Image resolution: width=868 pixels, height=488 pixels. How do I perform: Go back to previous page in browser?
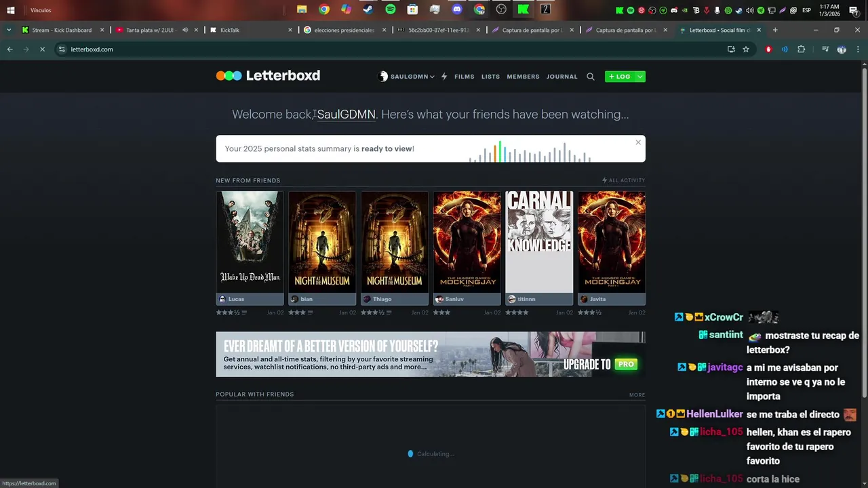click(9, 49)
